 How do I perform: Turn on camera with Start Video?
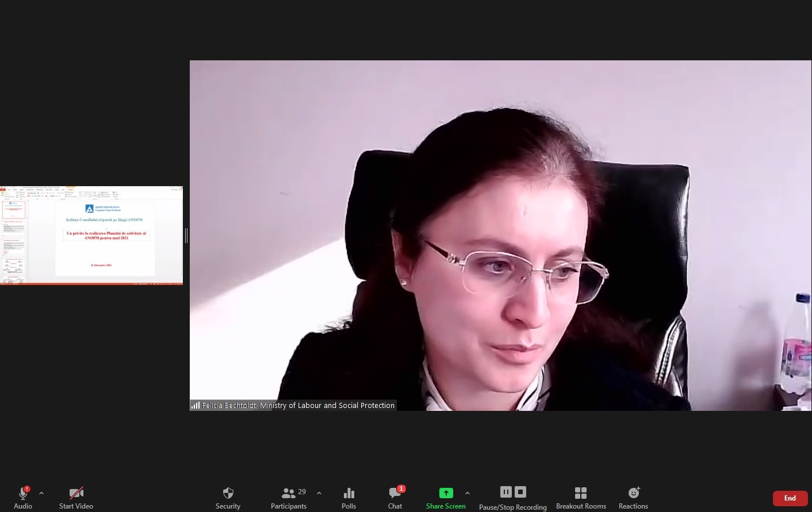tap(76, 493)
